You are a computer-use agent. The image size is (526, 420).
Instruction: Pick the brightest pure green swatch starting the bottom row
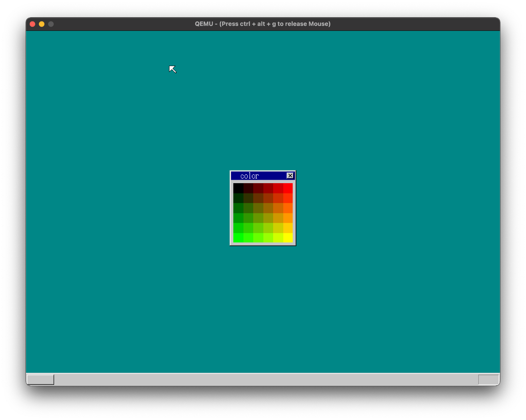238,238
